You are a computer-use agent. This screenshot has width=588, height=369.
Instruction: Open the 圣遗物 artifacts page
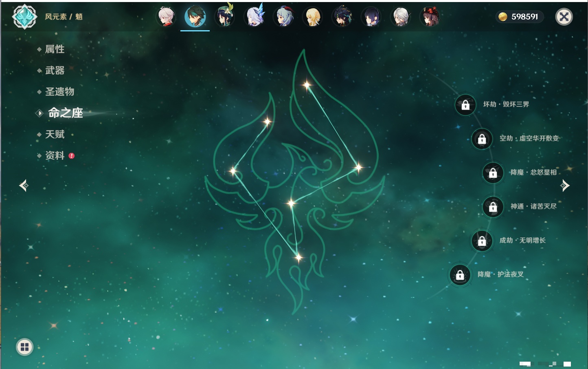point(59,92)
